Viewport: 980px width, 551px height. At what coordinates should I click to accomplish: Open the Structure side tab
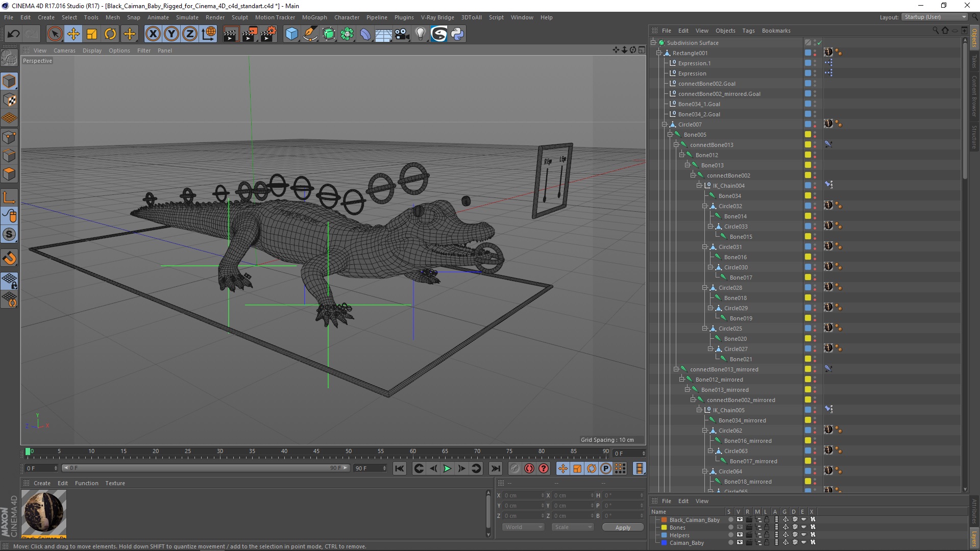pos(974,137)
